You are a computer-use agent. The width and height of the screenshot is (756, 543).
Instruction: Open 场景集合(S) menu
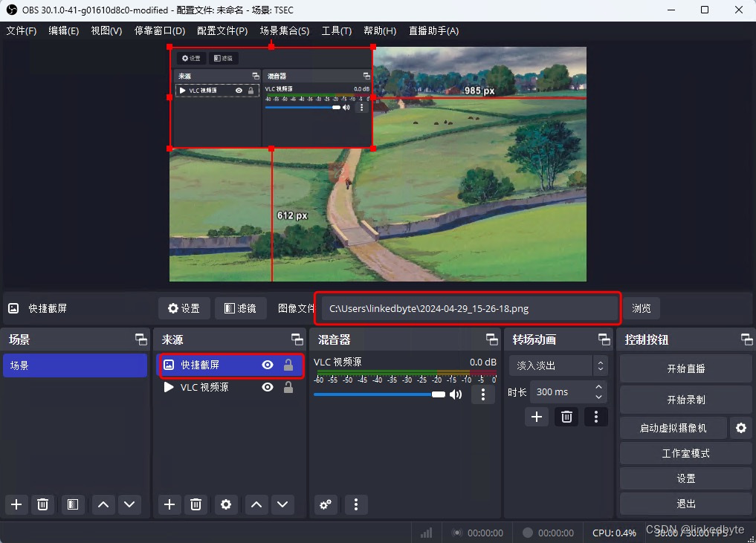(x=285, y=31)
